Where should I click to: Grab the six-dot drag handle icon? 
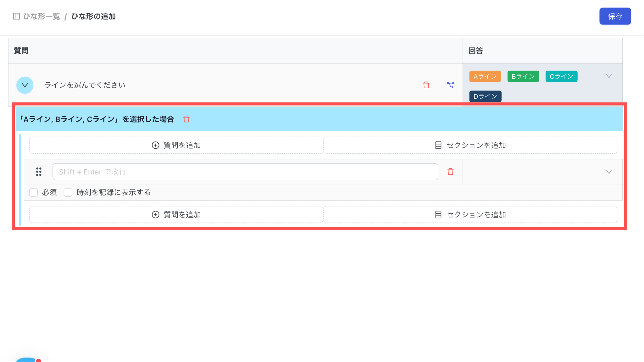(39, 172)
